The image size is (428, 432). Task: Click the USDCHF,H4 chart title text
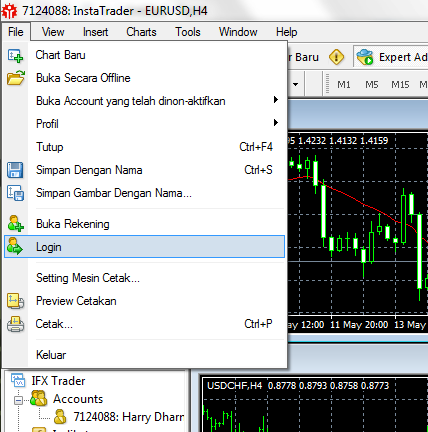coord(234,386)
